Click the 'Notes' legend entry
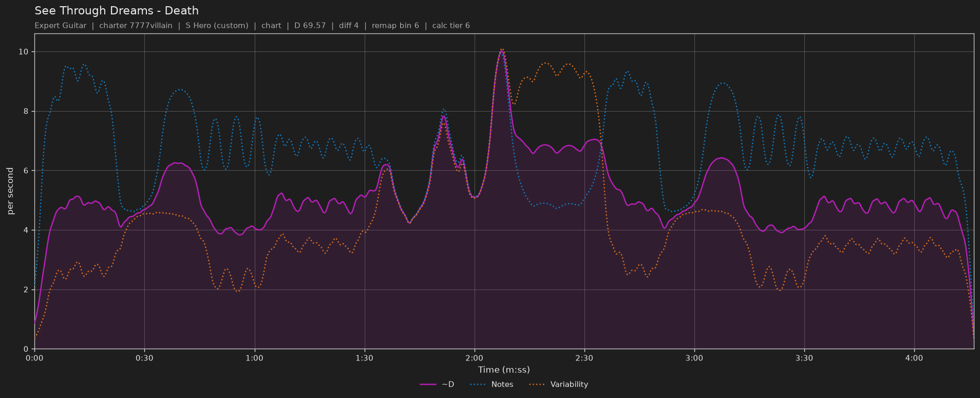980x398 pixels. tap(492, 384)
